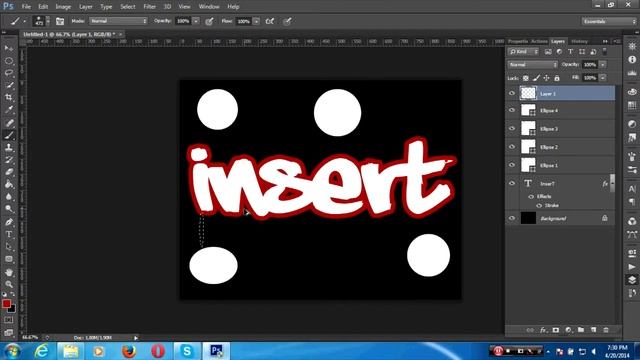Select the Pen tool
640x360 pixels.
coord(9,222)
